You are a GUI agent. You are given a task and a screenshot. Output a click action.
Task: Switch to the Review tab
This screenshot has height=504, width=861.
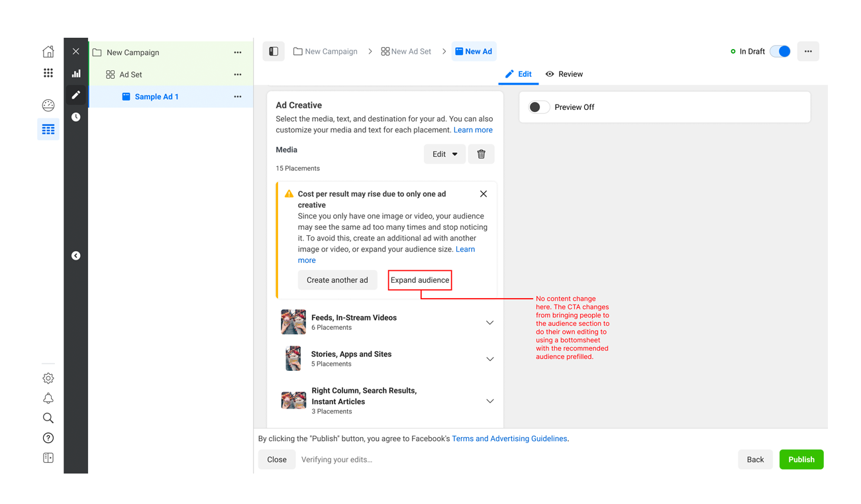(x=564, y=74)
